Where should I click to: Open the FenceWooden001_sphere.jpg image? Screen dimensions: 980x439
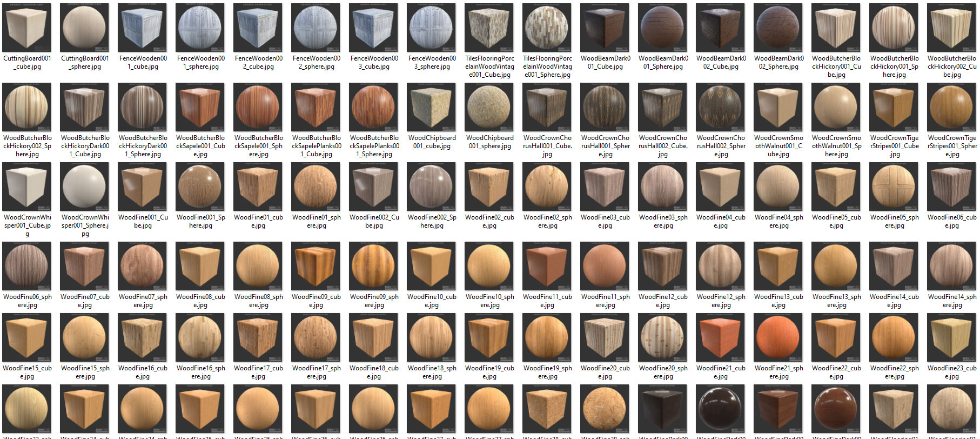tap(200, 28)
